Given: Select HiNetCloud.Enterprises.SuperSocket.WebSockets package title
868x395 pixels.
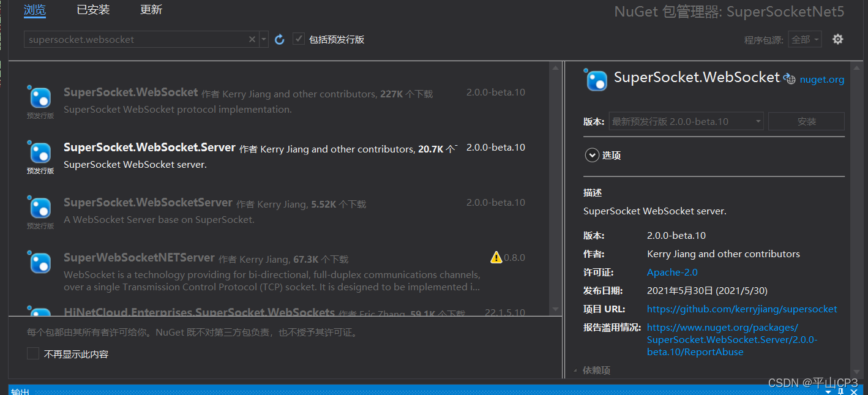Looking at the screenshot, I should 199,312.
